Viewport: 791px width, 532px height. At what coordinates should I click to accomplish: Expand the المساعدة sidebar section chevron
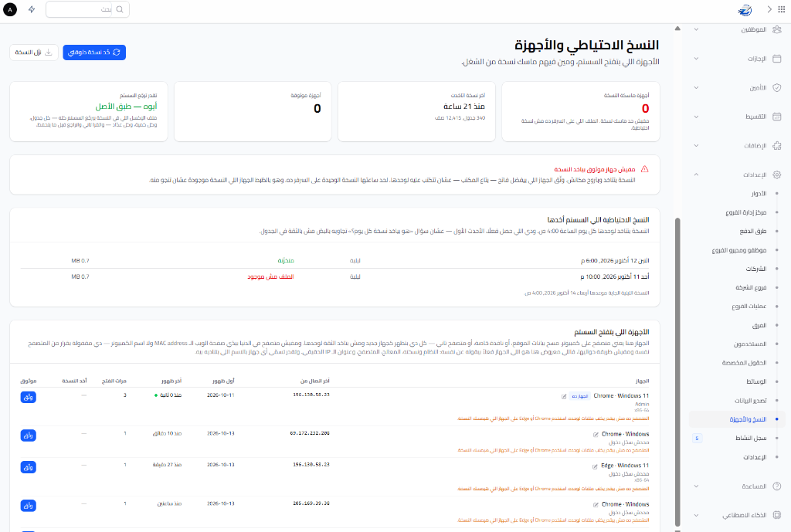(696, 486)
